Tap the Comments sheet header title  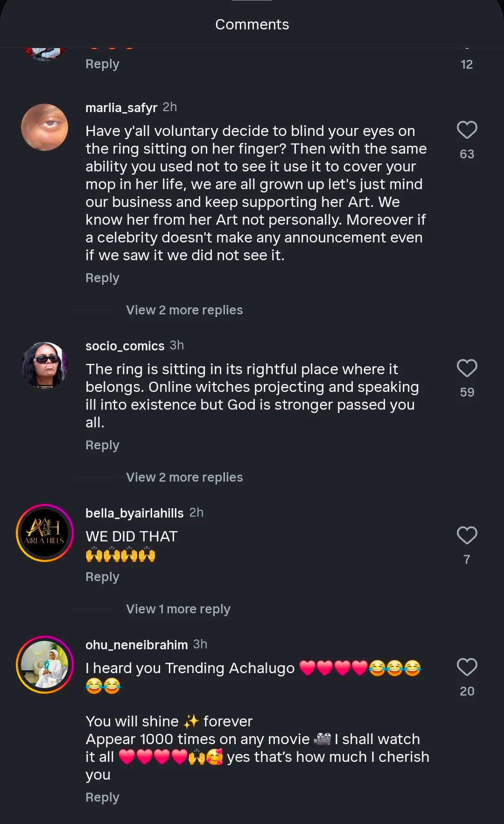click(x=252, y=24)
